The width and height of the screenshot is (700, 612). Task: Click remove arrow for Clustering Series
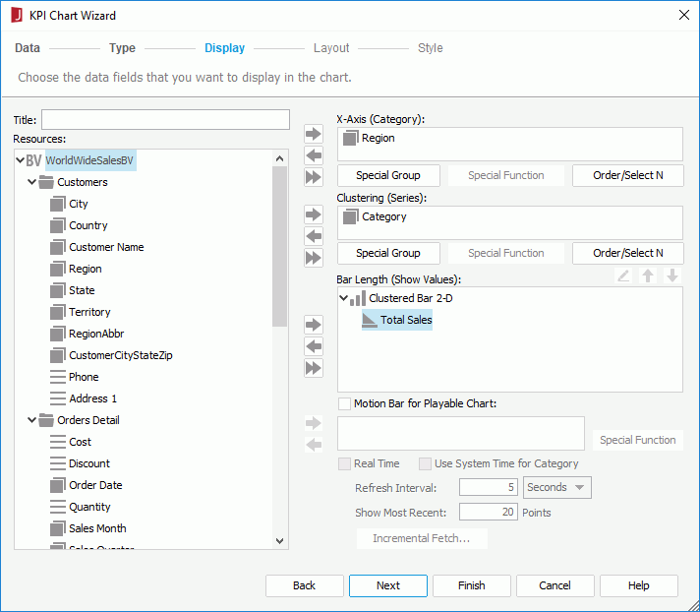point(314,236)
